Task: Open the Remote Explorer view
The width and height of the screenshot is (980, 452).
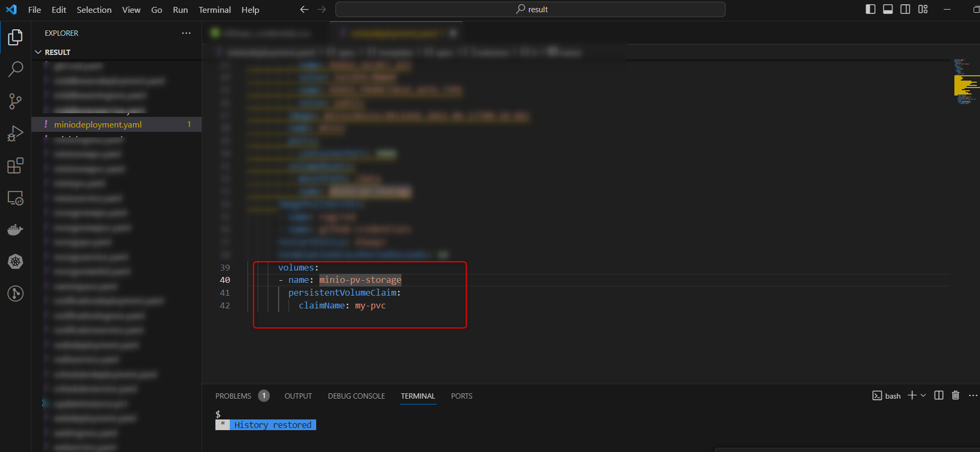Action: click(15, 198)
